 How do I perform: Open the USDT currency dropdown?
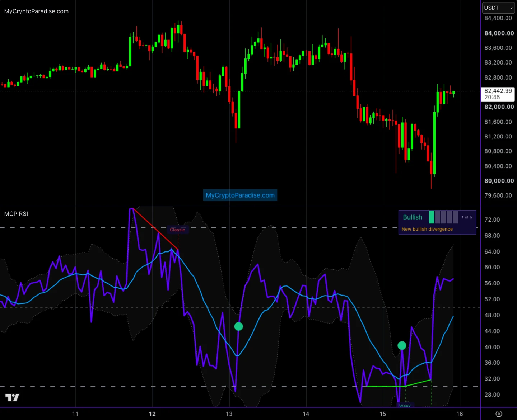coord(498,8)
